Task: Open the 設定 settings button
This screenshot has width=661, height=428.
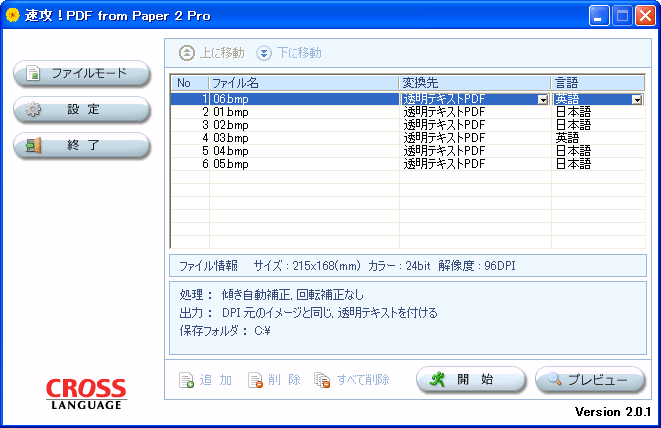Action: 82,110
